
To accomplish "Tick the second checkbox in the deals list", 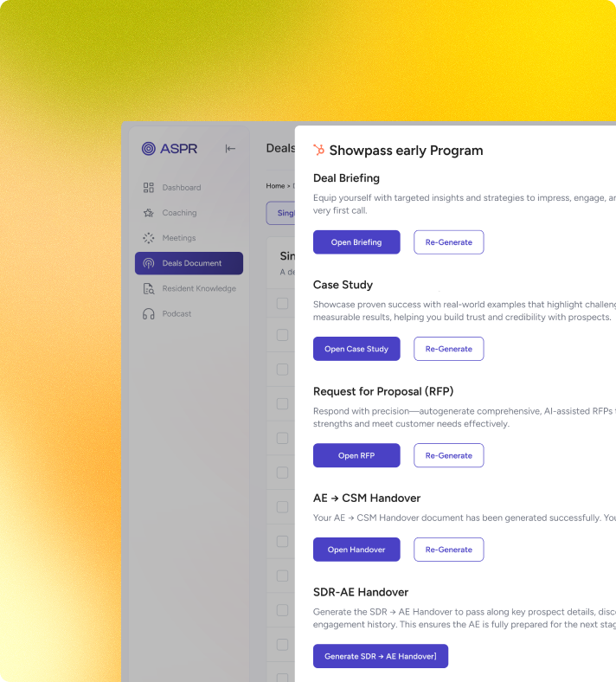I will tap(283, 335).
